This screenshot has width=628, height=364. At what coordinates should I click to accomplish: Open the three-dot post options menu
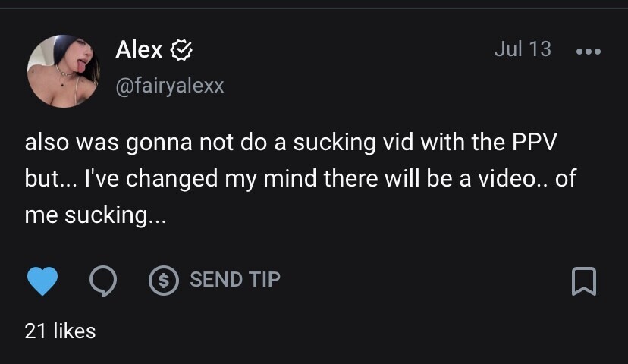(x=588, y=52)
